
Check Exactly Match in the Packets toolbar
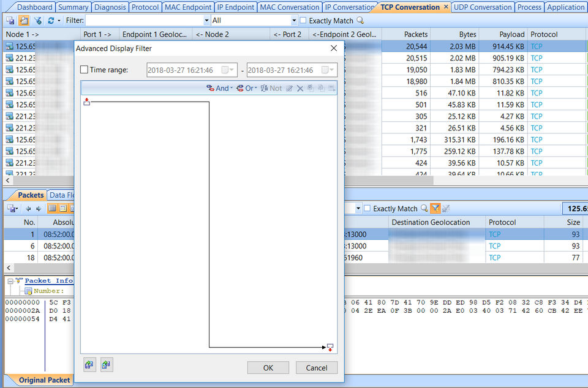tap(367, 208)
